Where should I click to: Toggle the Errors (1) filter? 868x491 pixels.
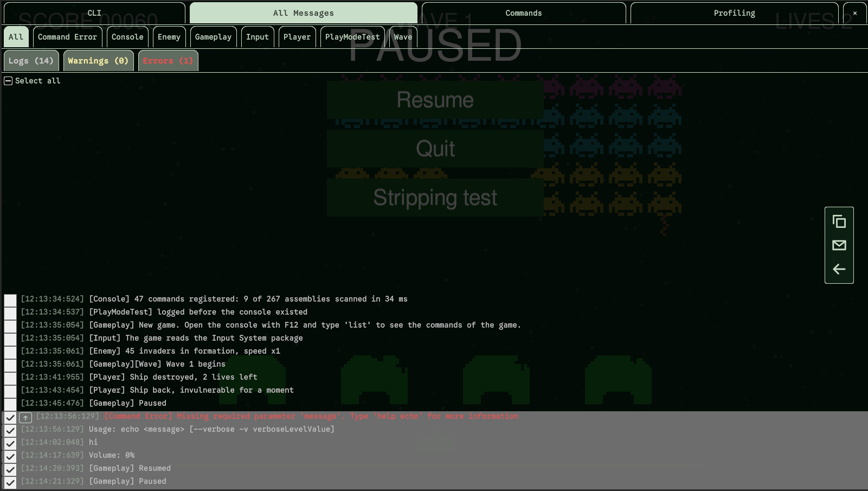pos(168,61)
